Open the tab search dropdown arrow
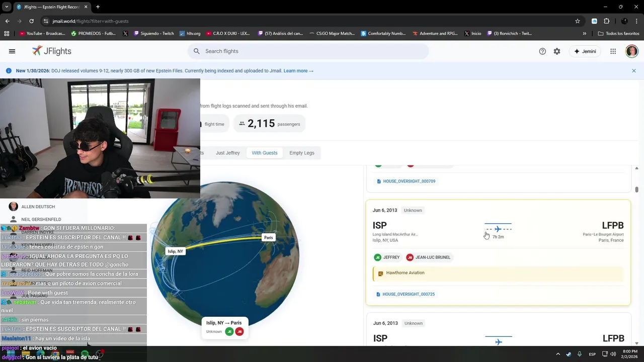644x362 pixels. (x=7, y=7)
